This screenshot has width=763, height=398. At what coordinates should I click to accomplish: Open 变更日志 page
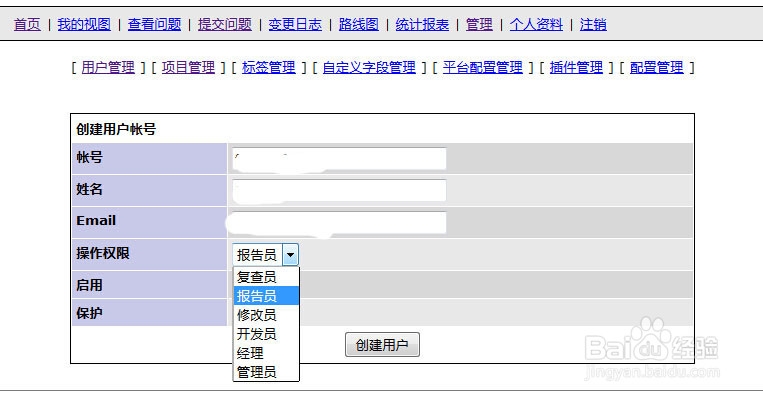click(x=295, y=24)
